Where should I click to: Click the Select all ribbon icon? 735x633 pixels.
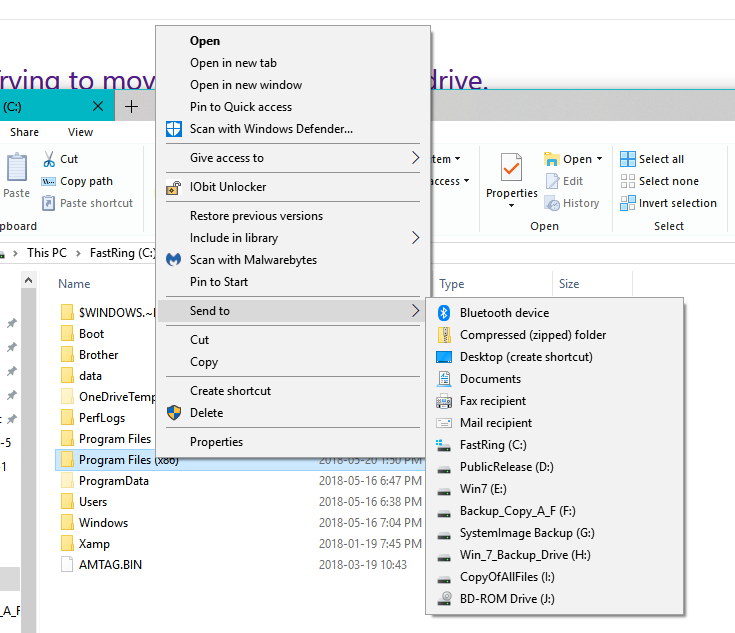click(628, 159)
